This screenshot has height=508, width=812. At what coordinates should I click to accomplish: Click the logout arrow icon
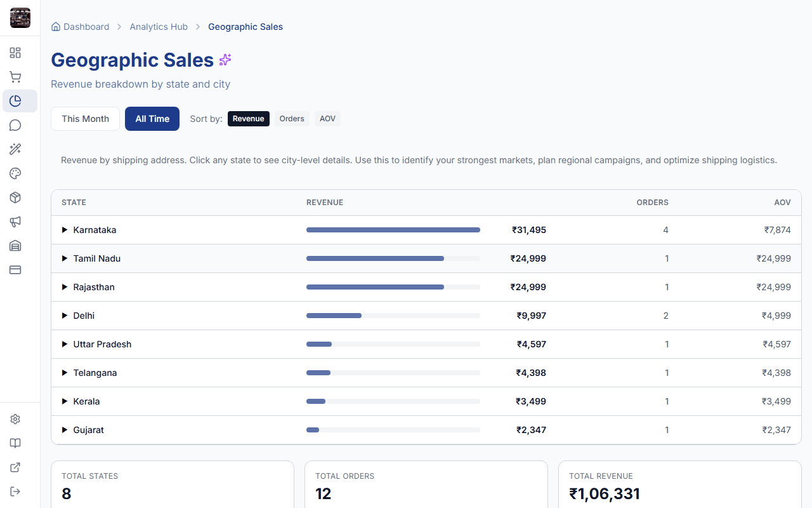(x=15, y=491)
